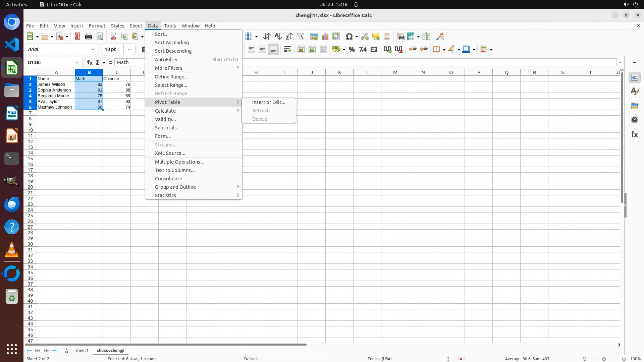The width and height of the screenshot is (644, 362).
Task: Toggle Wrap Text formatting
Action: click(x=287, y=50)
